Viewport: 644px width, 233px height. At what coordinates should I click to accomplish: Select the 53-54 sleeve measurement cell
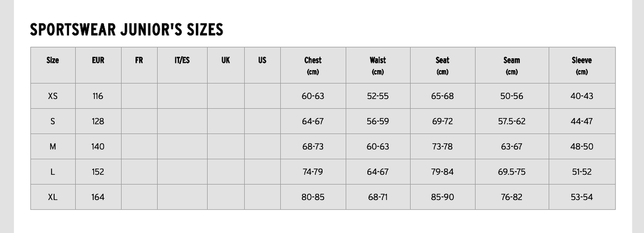pos(581,197)
